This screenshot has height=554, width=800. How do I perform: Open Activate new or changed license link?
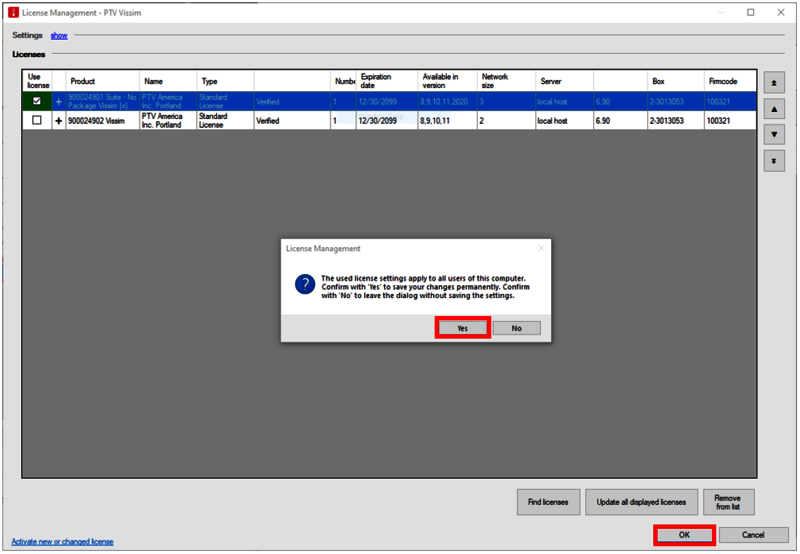point(62,541)
